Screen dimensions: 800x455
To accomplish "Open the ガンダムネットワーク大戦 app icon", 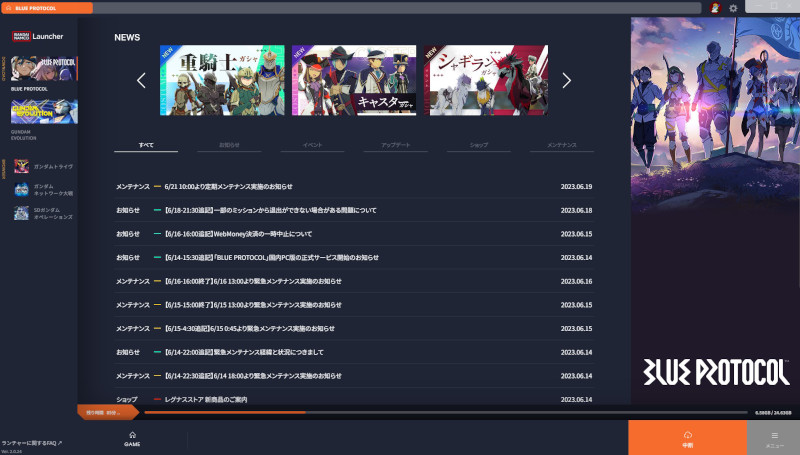I will coord(21,190).
